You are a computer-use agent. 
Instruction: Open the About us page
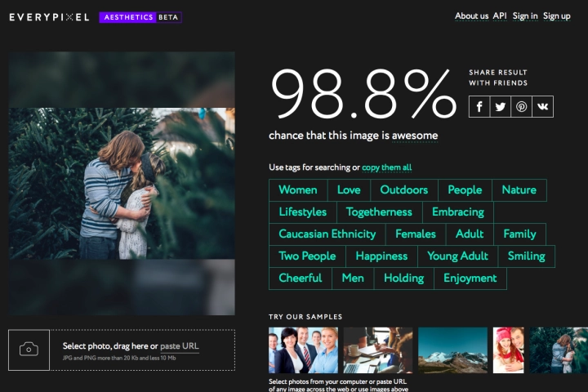[x=471, y=16]
